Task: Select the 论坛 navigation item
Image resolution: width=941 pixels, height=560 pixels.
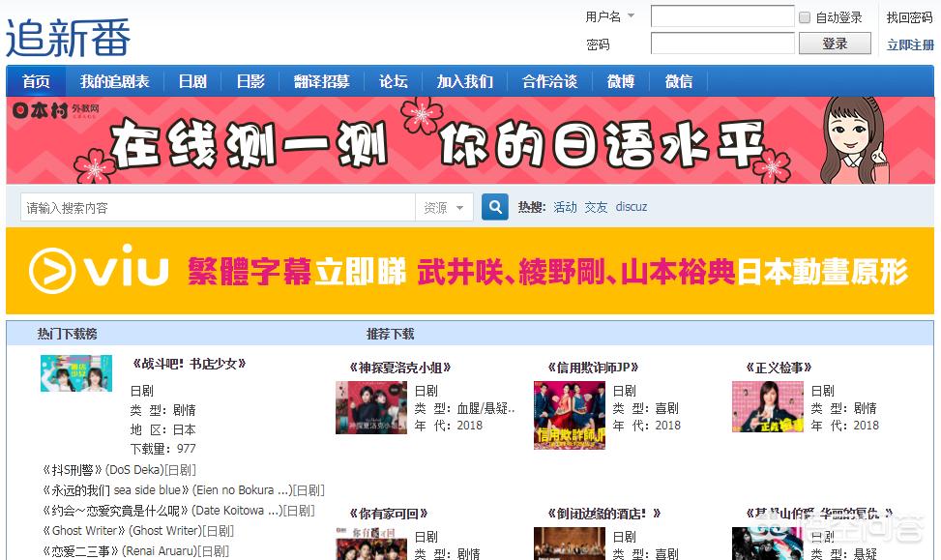Action: 393,81
